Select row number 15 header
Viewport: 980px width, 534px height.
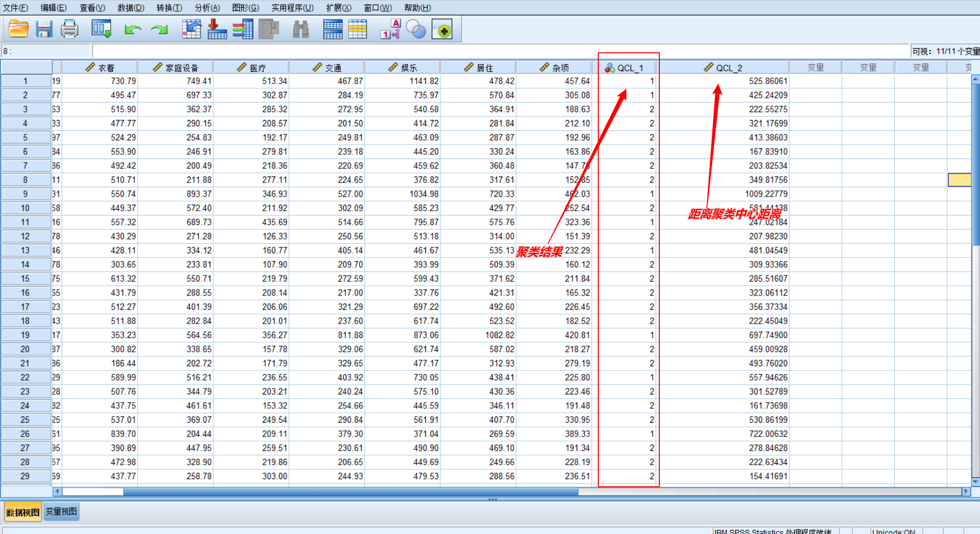point(25,279)
